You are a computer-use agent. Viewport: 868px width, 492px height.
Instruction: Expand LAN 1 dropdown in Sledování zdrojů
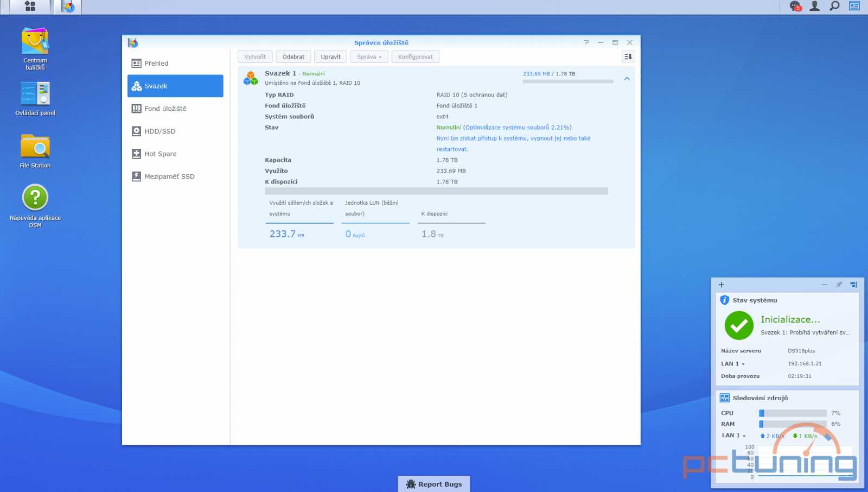click(x=734, y=436)
